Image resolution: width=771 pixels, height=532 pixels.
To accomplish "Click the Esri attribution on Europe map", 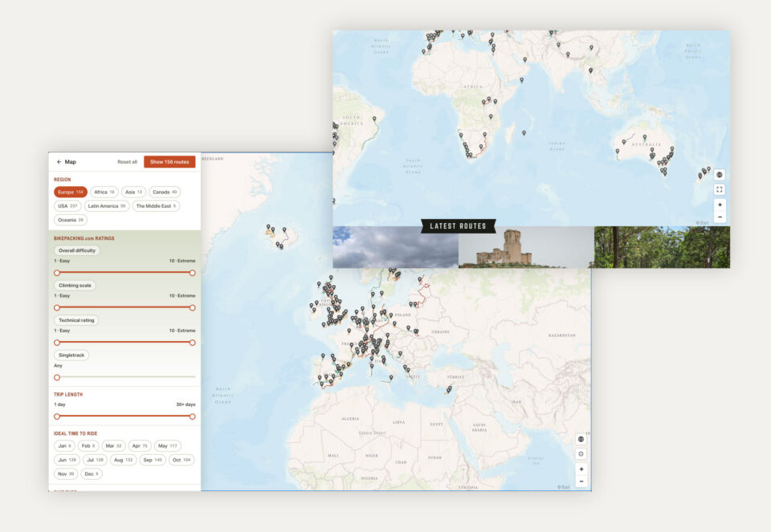I will pyautogui.click(x=564, y=487).
